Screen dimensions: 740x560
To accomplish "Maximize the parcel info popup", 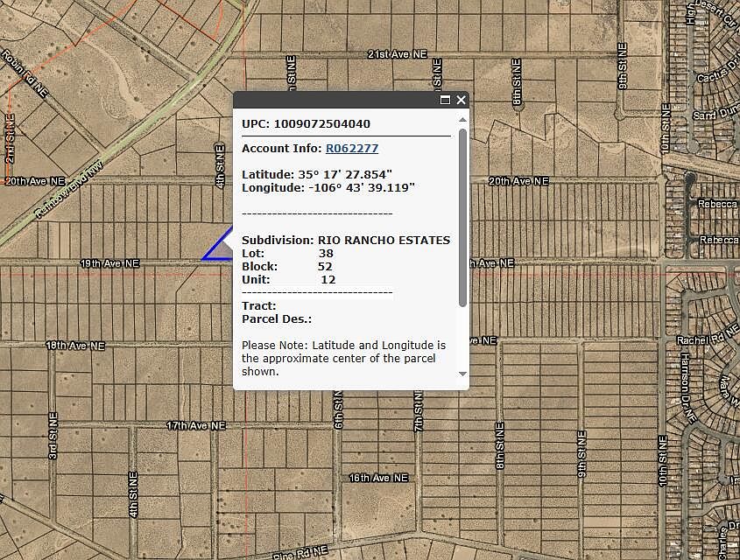I will (445, 100).
